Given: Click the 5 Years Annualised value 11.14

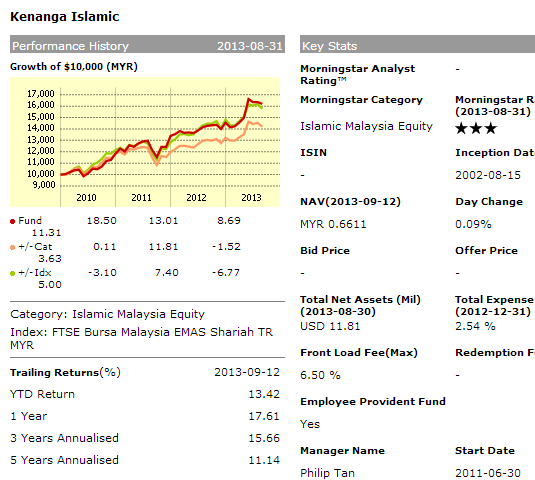Looking at the screenshot, I should (x=264, y=460).
